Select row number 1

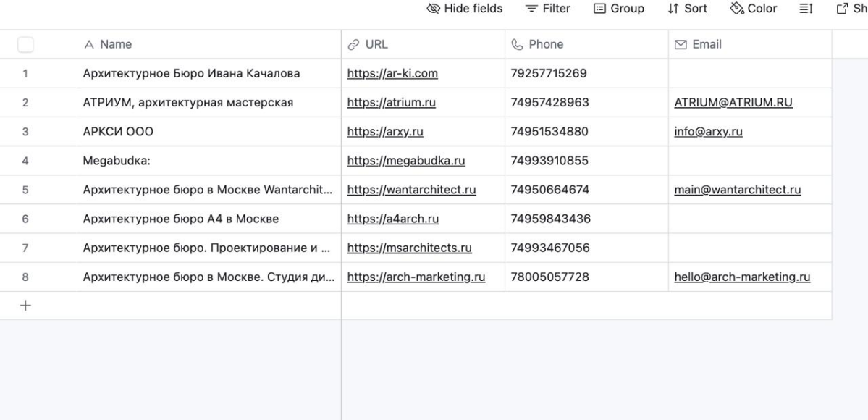tap(25, 73)
